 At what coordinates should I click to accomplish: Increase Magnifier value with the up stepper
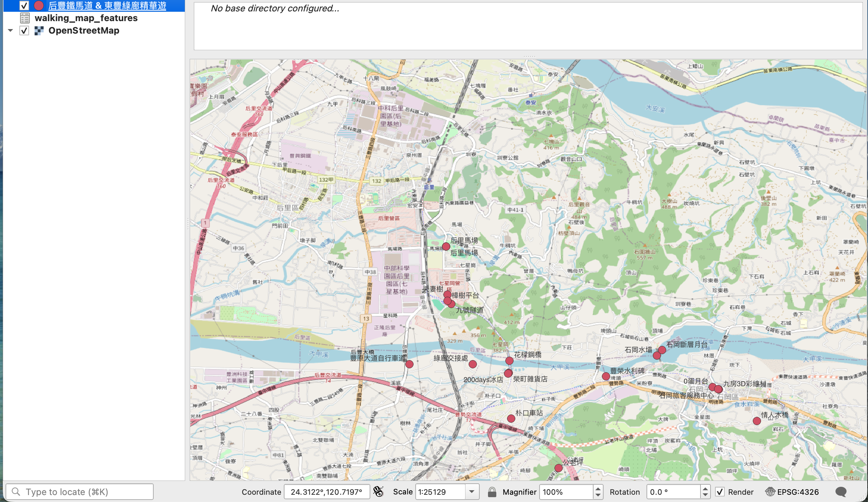coord(598,488)
